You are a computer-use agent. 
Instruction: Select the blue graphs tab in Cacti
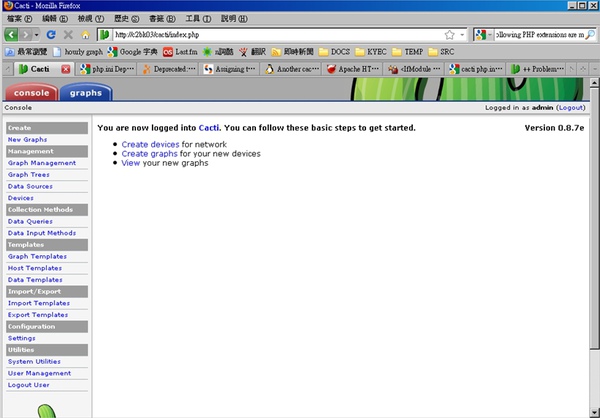[86, 93]
